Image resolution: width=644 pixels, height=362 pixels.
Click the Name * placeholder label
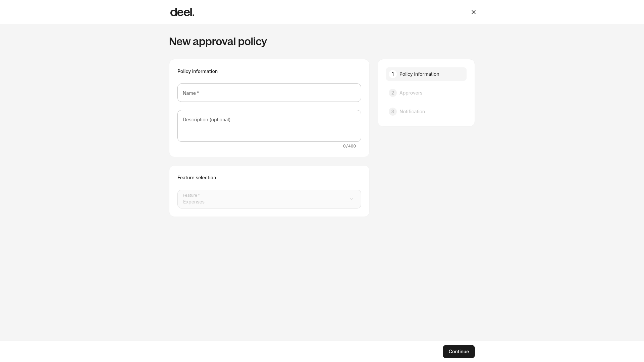(x=191, y=93)
